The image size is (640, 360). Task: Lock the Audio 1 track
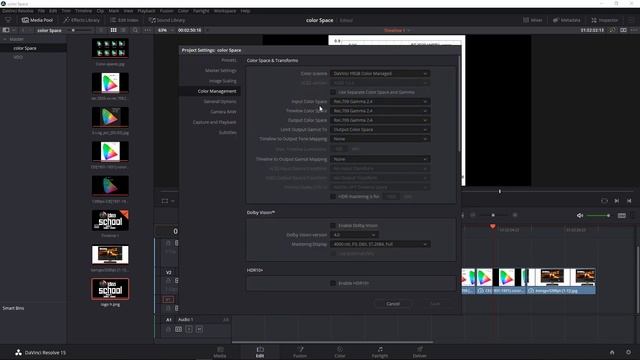point(168,329)
